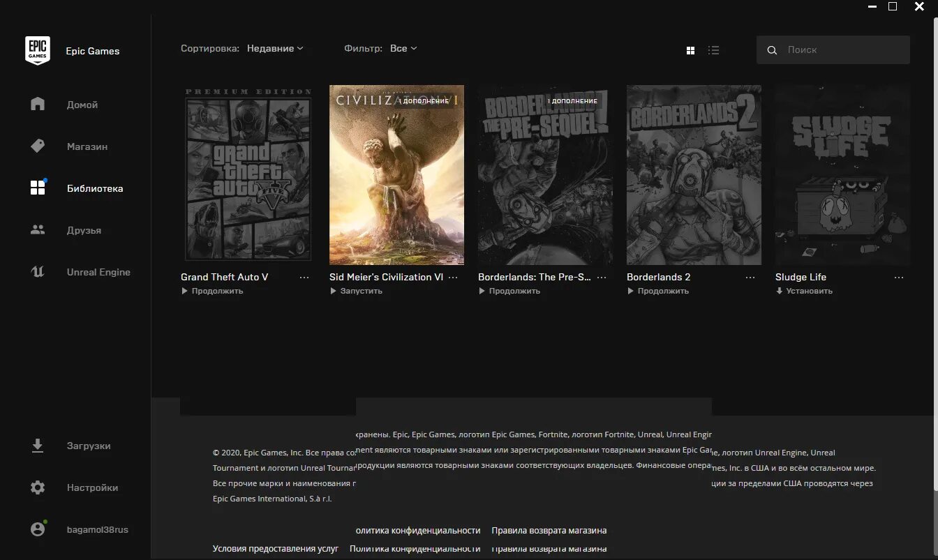Open Магазин in sidebar
This screenshot has width=938, height=560.
click(x=87, y=146)
